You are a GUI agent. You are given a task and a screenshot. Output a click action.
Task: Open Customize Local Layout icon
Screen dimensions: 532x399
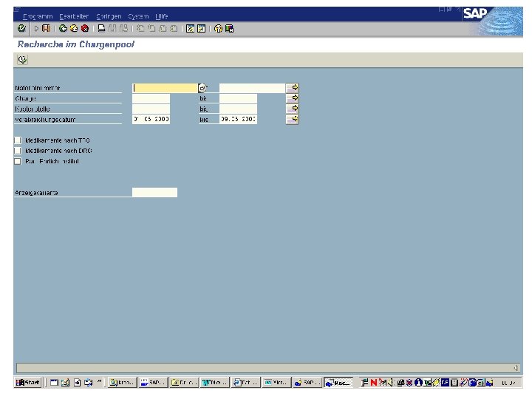tap(229, 29)
